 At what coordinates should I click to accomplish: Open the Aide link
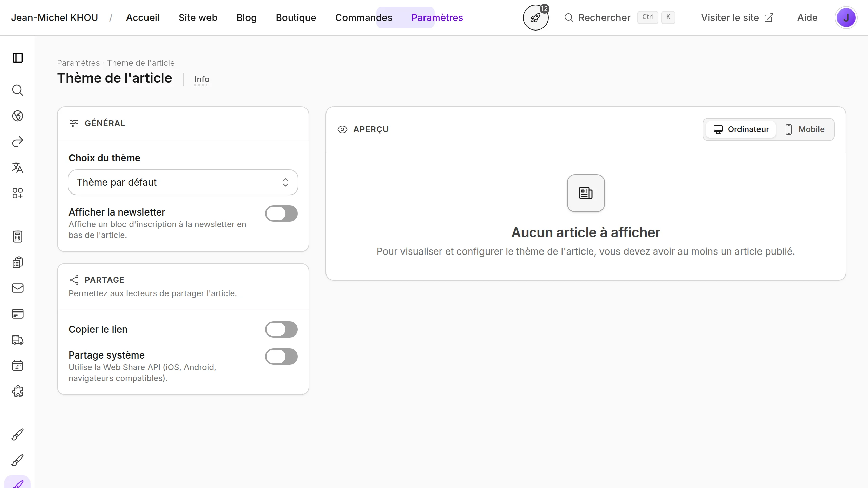807,18
